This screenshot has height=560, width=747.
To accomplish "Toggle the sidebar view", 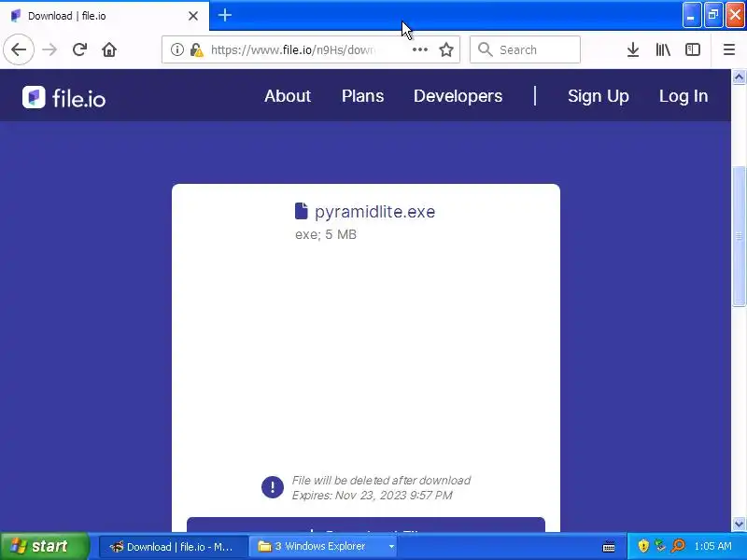I will [693, 49].
